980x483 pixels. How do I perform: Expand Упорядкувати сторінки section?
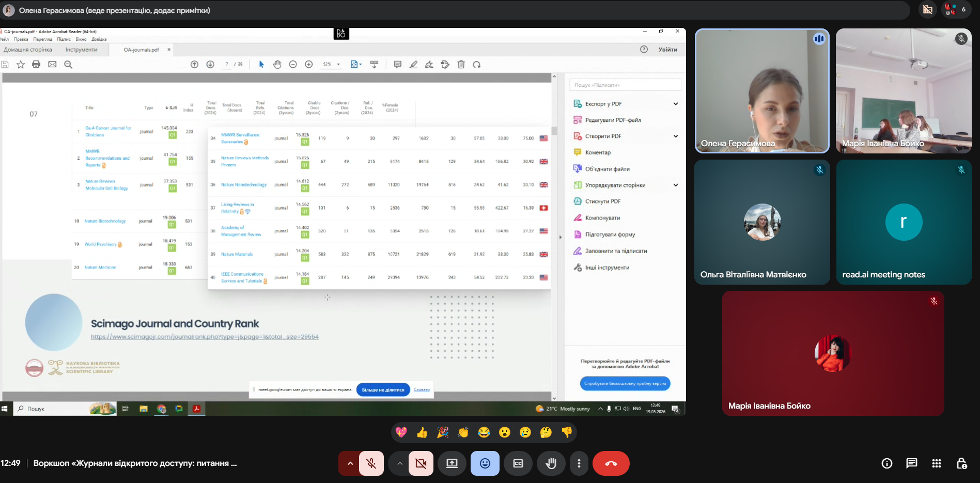click(675, 185)
